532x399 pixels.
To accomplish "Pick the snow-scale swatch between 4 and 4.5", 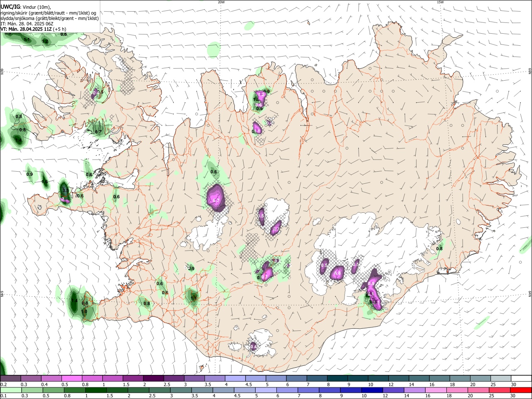I will [234, 378].
